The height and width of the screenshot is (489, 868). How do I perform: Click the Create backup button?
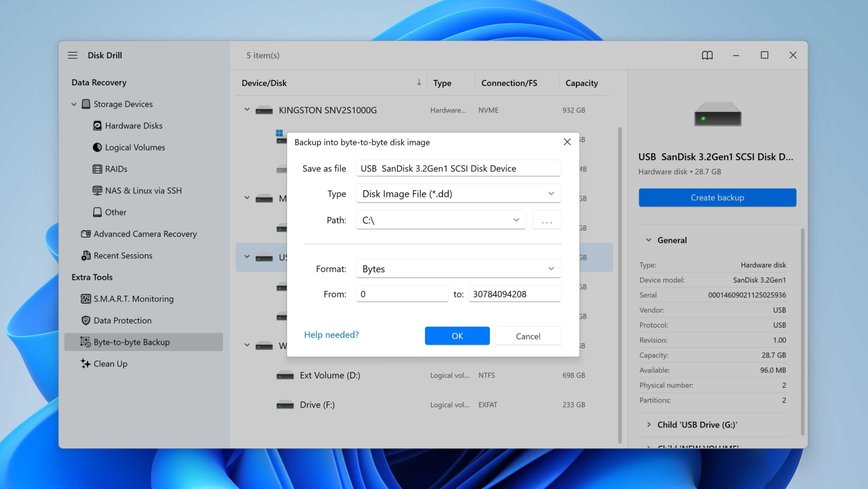[717, 197]
